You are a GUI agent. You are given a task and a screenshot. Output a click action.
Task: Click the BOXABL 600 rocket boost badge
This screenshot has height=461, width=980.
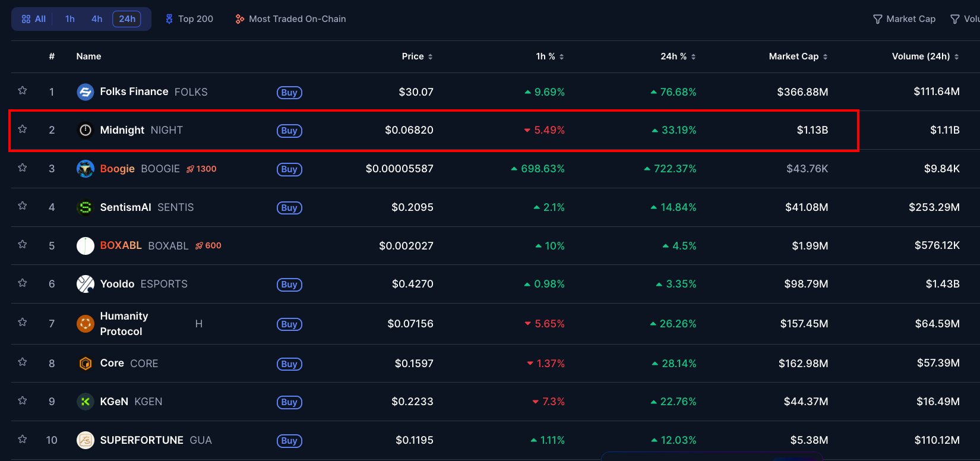coord(208,245)
